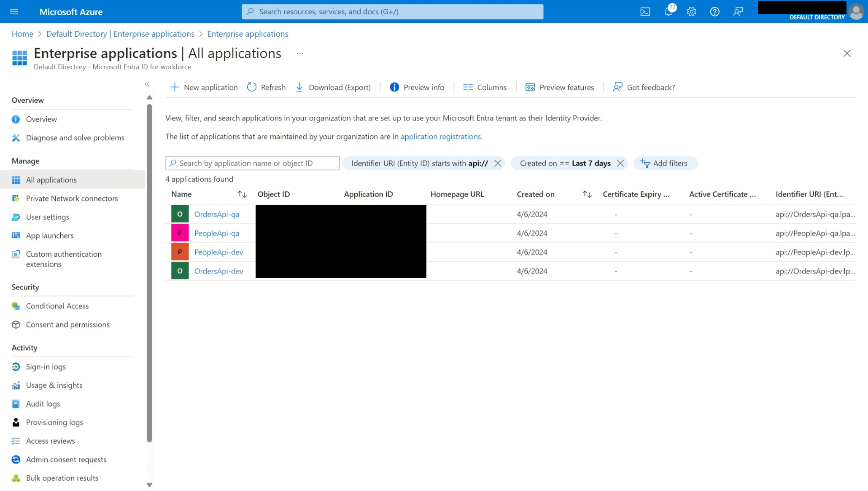Image resolution: width=868 pixels, height=491 pixels.
Task: Open the portal hamburger menu
Action: click(14, 12)
